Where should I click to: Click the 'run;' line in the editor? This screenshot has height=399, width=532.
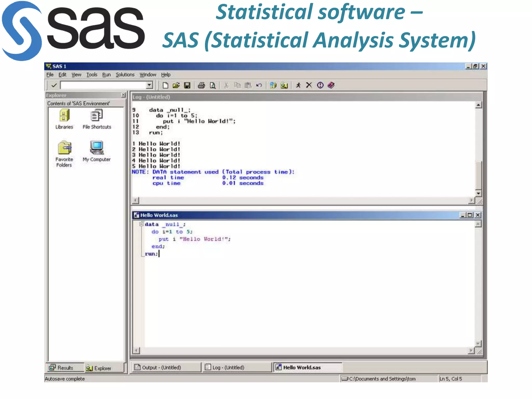(151, 254)
